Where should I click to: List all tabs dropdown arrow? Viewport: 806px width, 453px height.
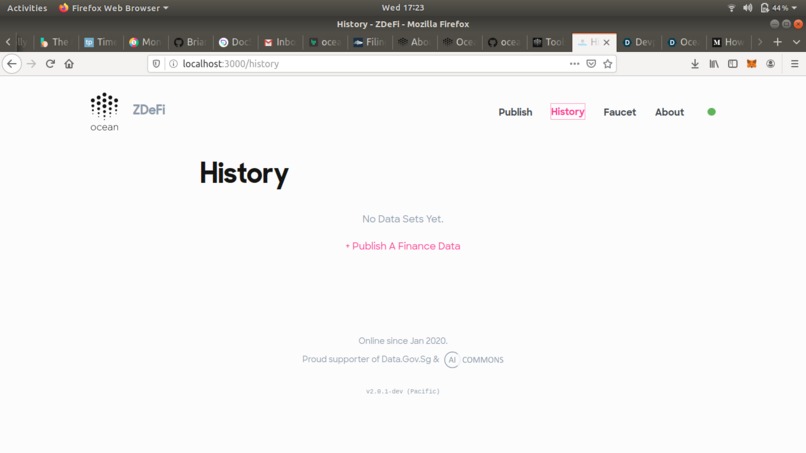pos(796,42)
